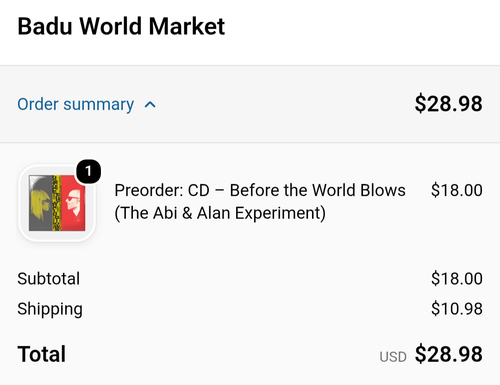Click the grey Order summary header bar
Screen dimensions: 500x385
tap(250, 104)
